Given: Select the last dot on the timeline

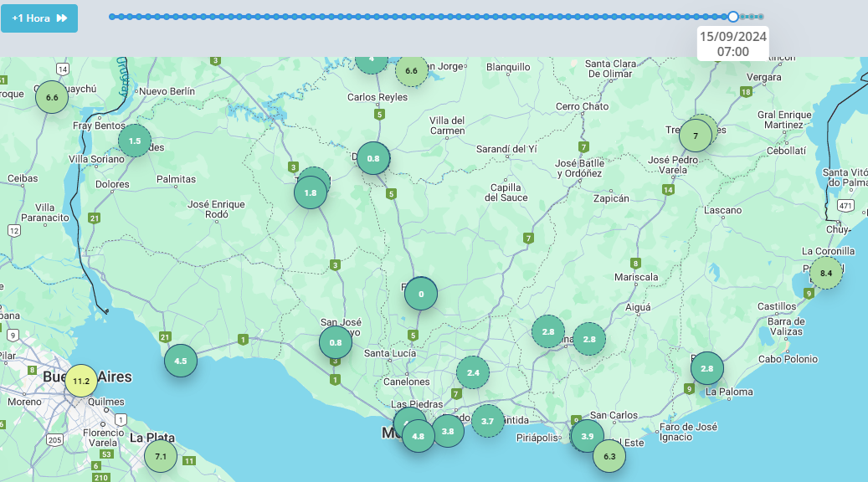Looking at the screenshot, I should click(x=761, y=18).
